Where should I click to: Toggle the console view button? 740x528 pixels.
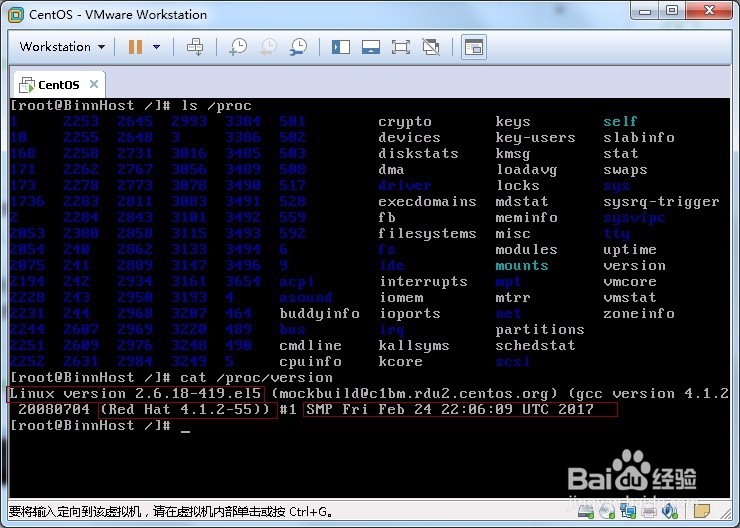coord(473,47)
